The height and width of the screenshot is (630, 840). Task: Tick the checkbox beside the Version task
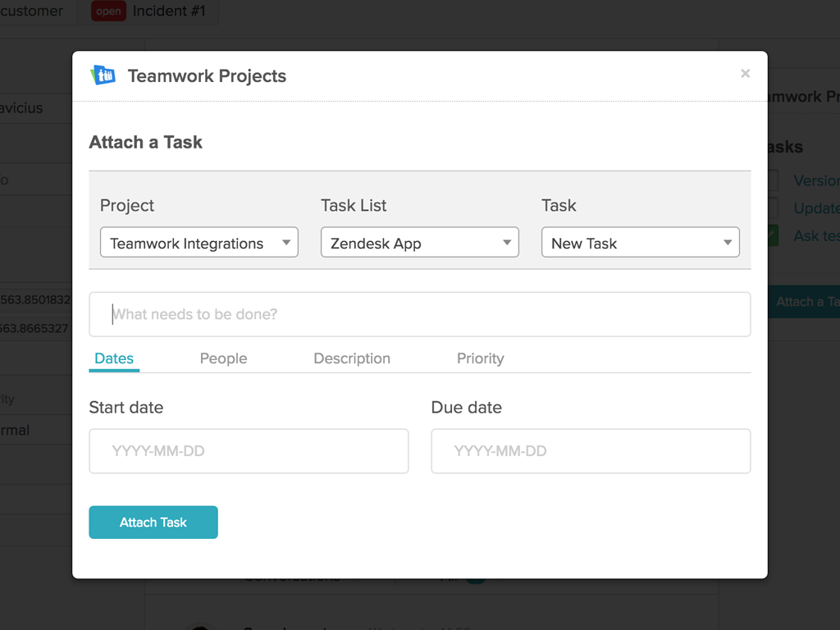[773, 180]
